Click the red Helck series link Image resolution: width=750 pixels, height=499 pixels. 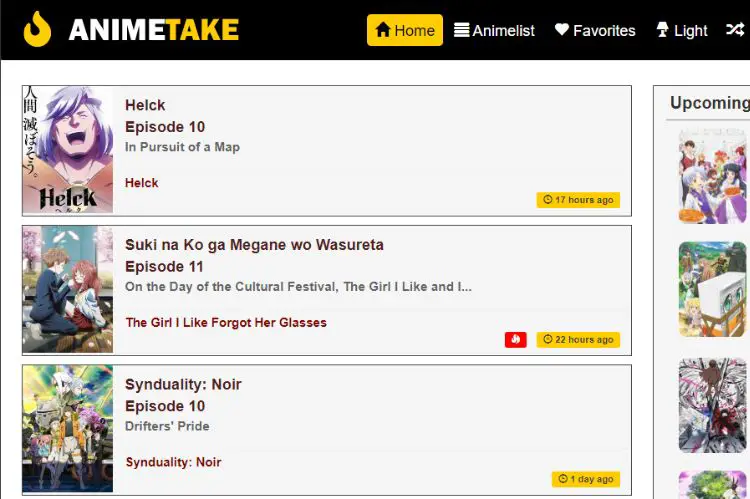coord(142,183)
